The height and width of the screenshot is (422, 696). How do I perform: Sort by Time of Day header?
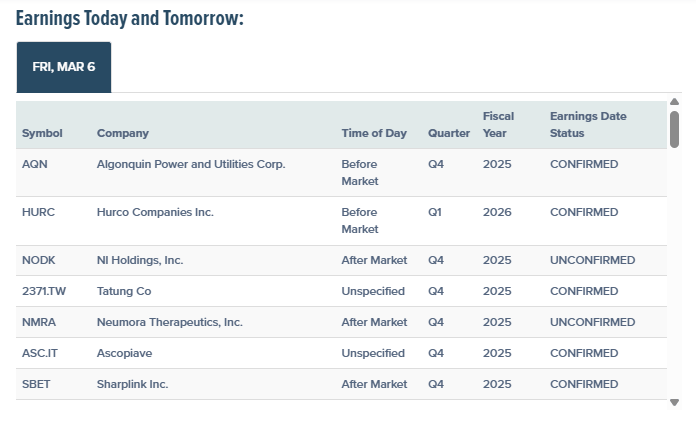click(x=374, y=133)
